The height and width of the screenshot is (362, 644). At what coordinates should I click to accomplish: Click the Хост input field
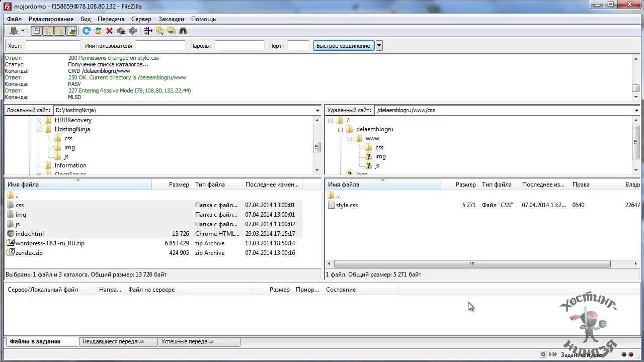click(x=52, y=46)
